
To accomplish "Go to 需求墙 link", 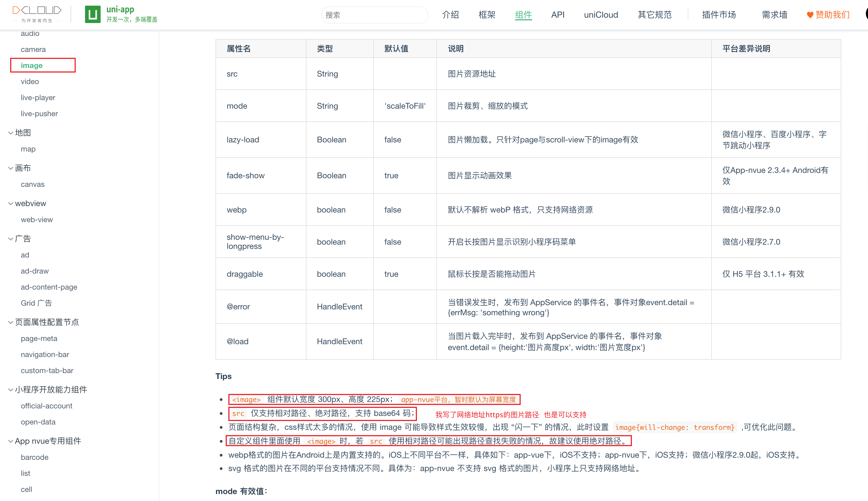I will tap(774, 15).
